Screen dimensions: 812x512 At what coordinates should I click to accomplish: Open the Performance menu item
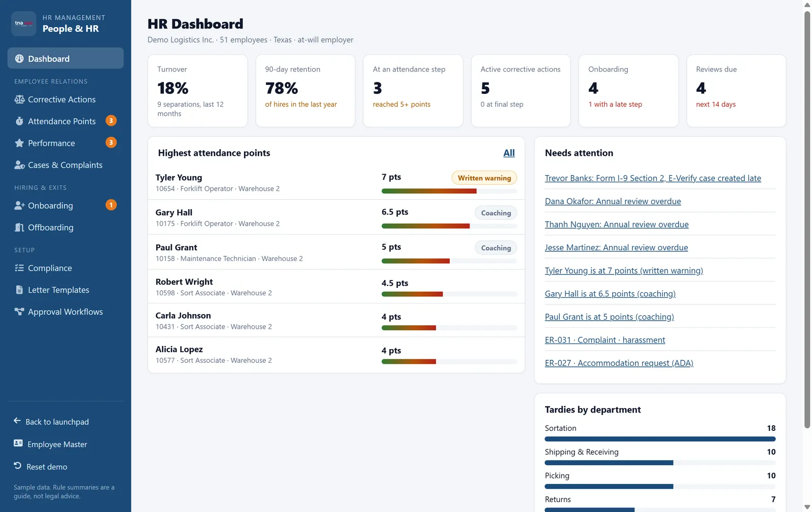click(65, 143)
